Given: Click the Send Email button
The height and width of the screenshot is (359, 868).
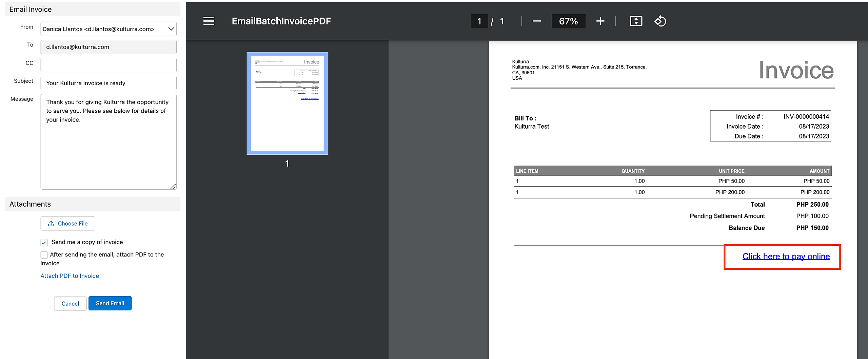Looking at the screenshot, I should tap(110, 303).
